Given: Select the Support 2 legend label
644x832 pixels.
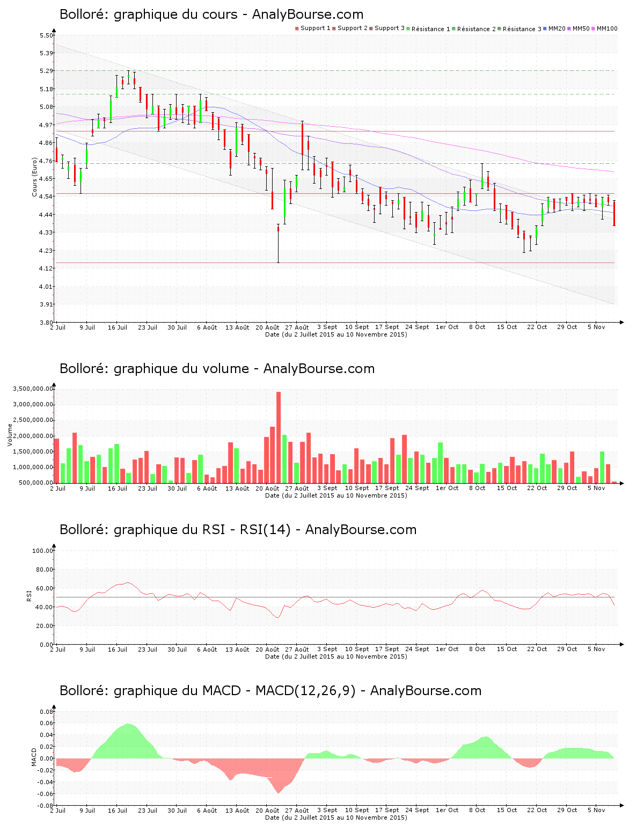Looking at the screenshot, I should coord(353,28).
